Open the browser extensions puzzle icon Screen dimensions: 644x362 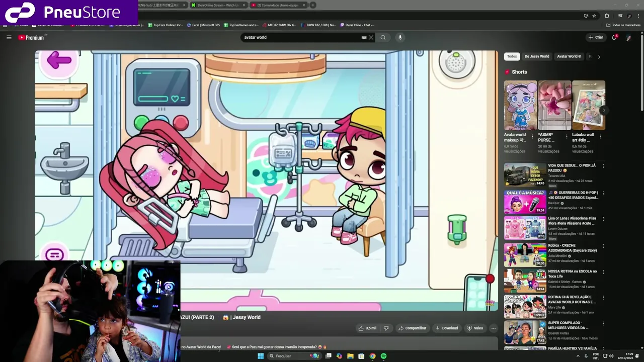pyautogui.click(x=607, y=16)
